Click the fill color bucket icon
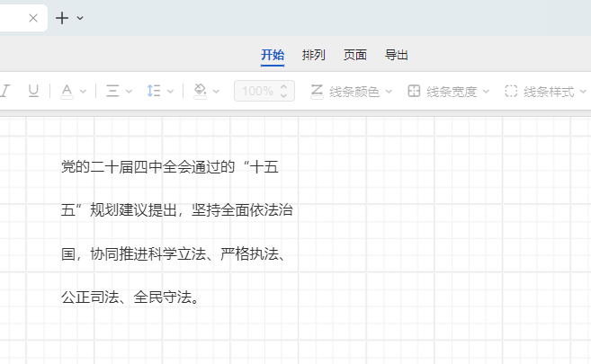The image size is (591, 364). (200, 92)
